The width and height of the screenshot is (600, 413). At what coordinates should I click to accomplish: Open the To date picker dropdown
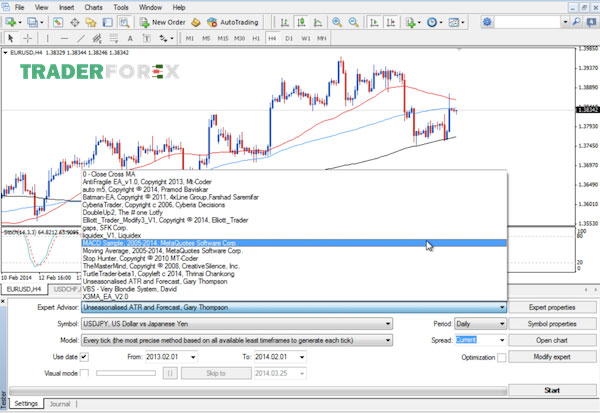pyautogui.click(x=302, y=357)
